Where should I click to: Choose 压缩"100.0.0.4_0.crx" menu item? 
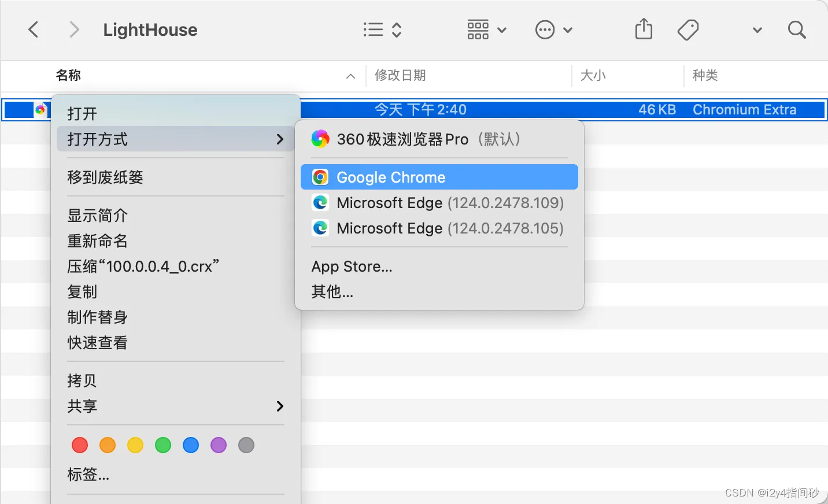coord(176,266)
